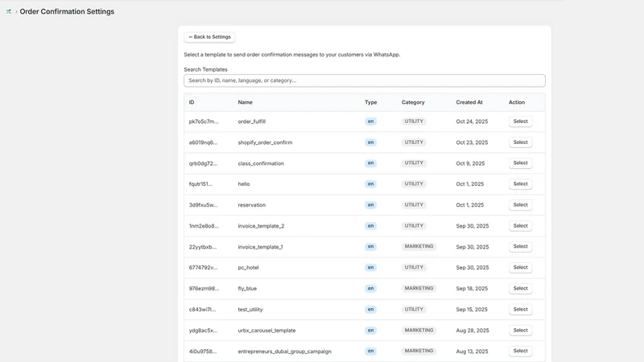644x362 pixels.
Task: Click ID 976ezm98... cell
Action: (204, 289)
